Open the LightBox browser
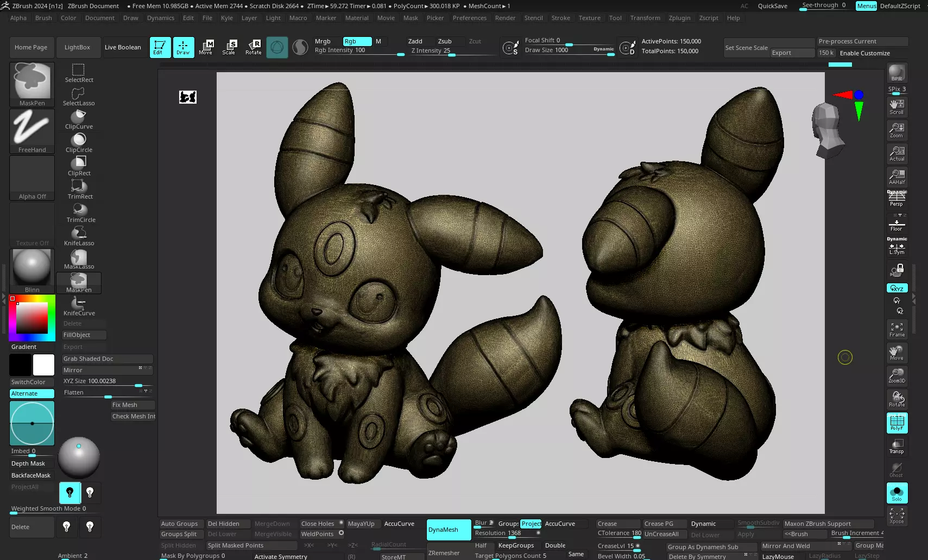This screenshot has width=928, height=560. pos(77,47)
